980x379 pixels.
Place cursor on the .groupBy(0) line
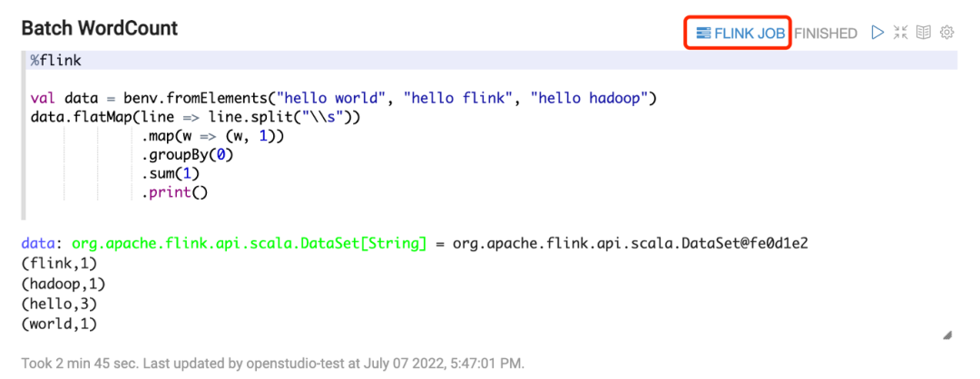click(187, 155)
